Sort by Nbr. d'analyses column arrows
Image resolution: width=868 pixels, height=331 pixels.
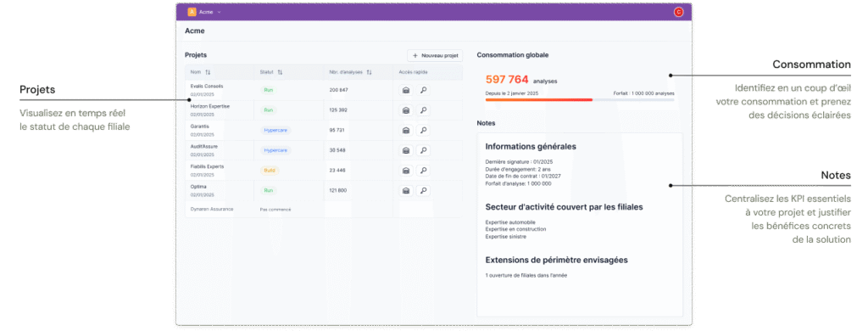(x=369, y=72)
